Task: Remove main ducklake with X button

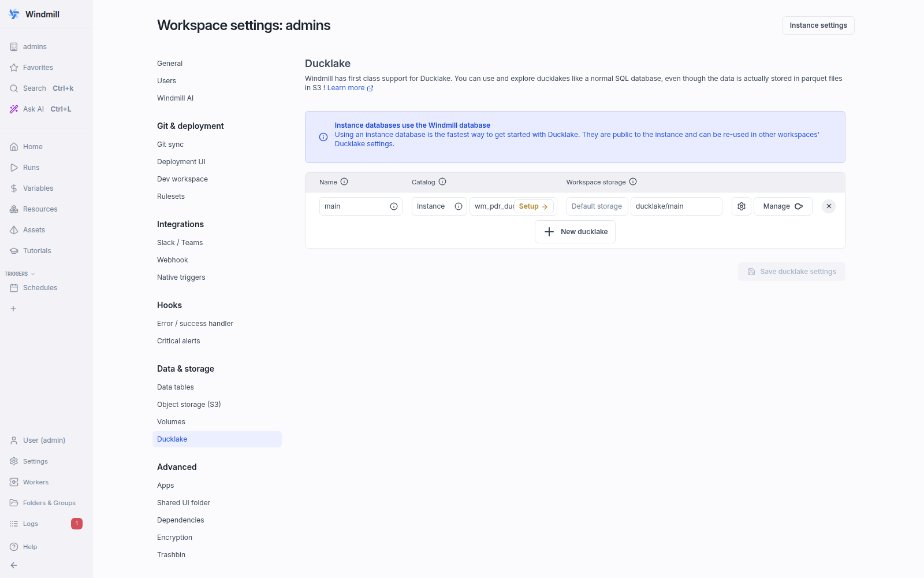Action: click(829, 206)
